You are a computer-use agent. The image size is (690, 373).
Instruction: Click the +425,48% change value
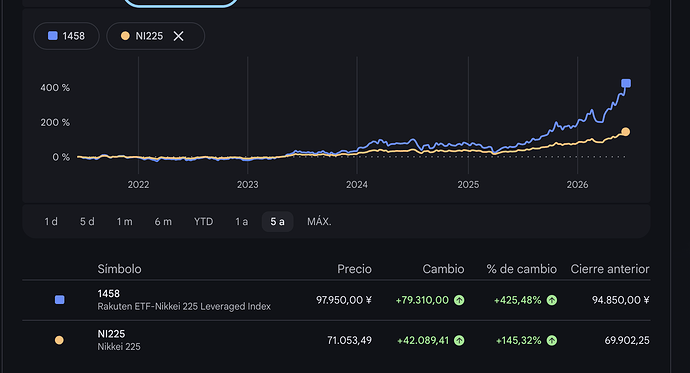(518, 300)
